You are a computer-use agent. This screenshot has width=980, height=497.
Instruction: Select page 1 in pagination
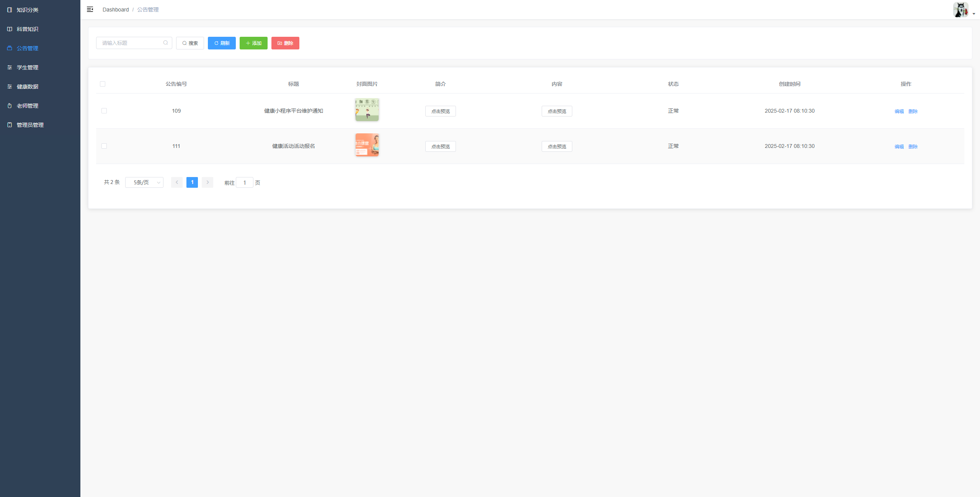point(192,182)
